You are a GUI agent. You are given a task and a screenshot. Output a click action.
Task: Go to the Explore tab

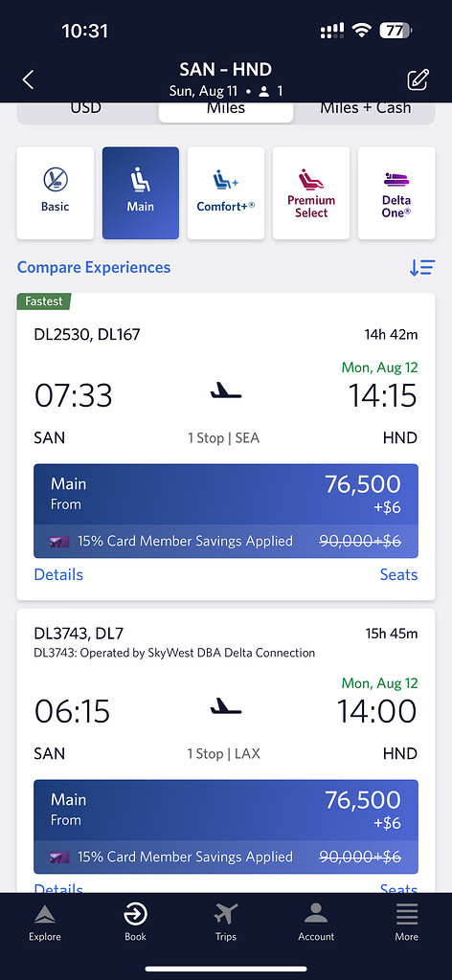(x=45, y=923)
